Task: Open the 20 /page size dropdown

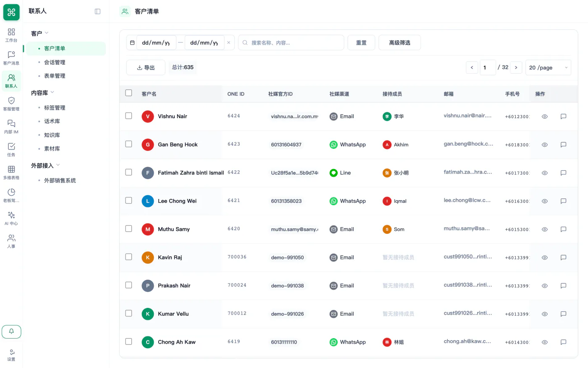Action: [x=548, y=67]
